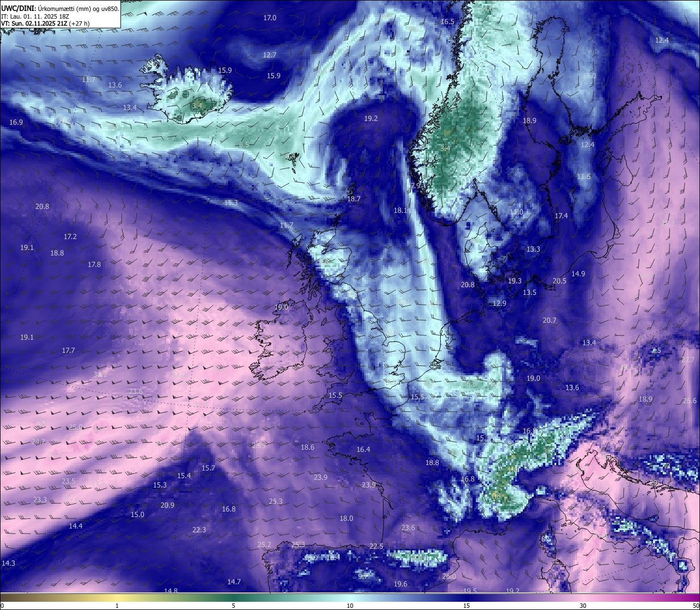This screenshot has height=610, width=700.
Task: Click the 26.0 value label
Action: click(449, 577)
